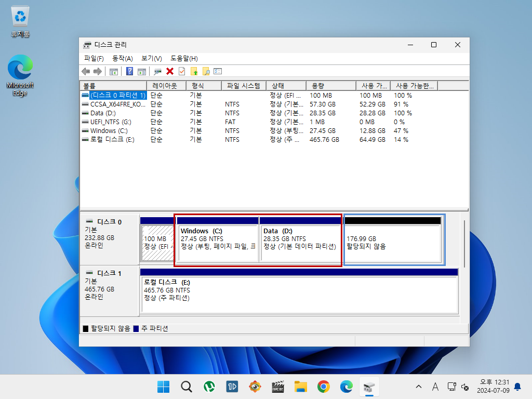Image resolution: width=532 pixels, height=399 pixels.
Task: Select the Windows (C:) 27.45 GB partition block
Action: pyautogui.click(x=218, y=239)
